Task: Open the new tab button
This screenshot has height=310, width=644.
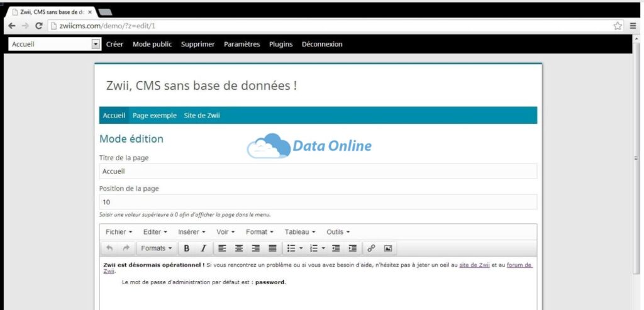Action: (106, 13)
